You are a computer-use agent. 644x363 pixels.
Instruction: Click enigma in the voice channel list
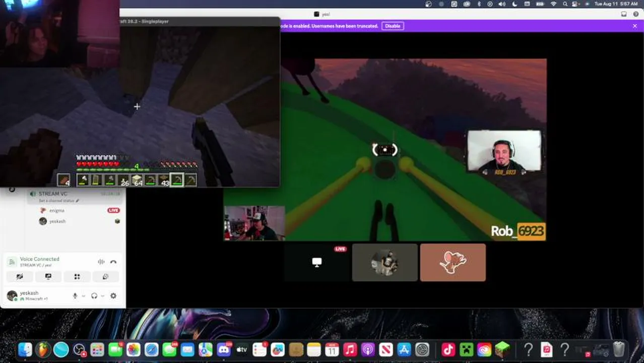(x=57, y=210)
